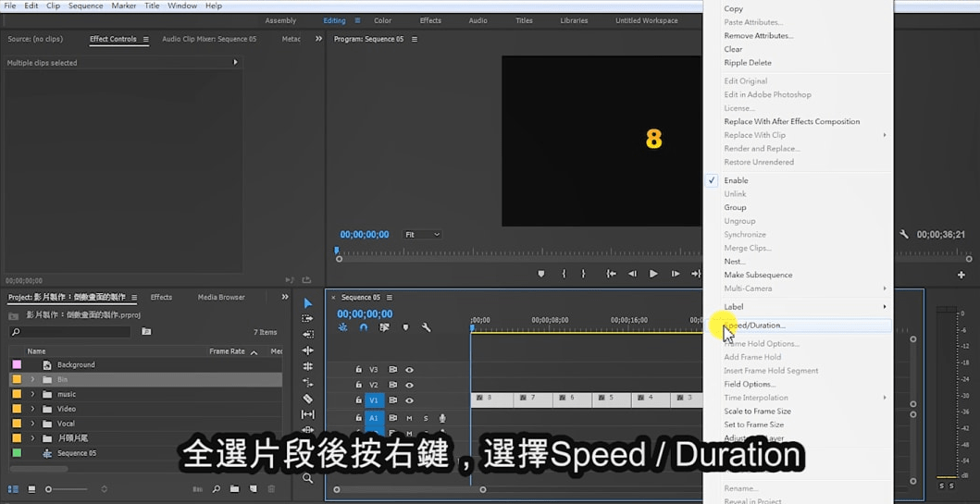Screen dimensions: 980x504
Task: Select the Ripple Edit tool
Action: pos(307,350)
